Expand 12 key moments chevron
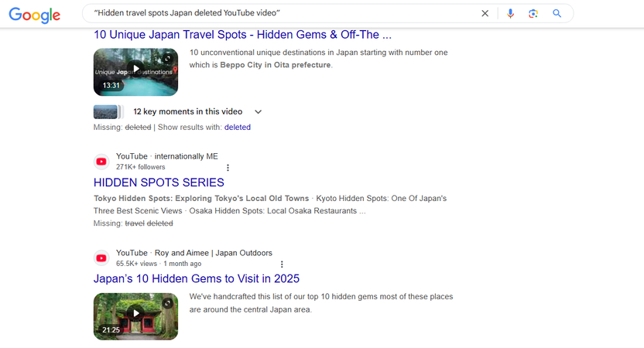This screenshot has width=644, height=348. [258, 111]
